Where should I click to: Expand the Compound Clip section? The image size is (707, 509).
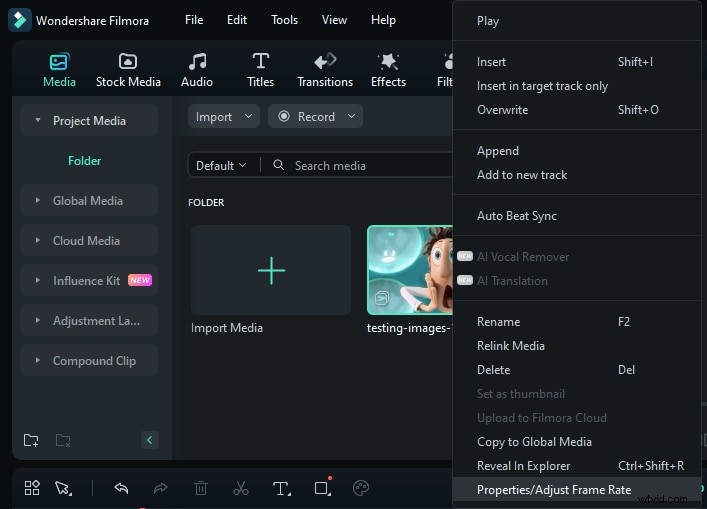tap(38, 361)
